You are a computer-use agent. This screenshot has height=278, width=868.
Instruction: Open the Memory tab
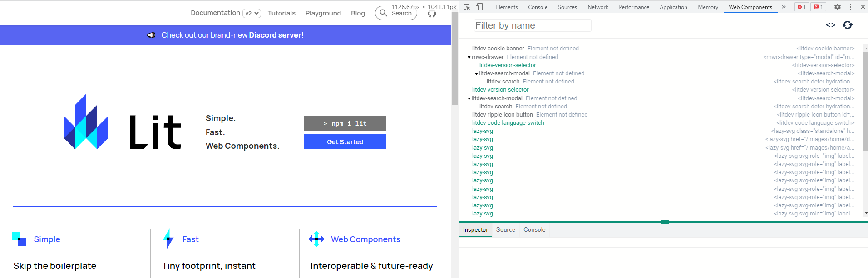708,7
